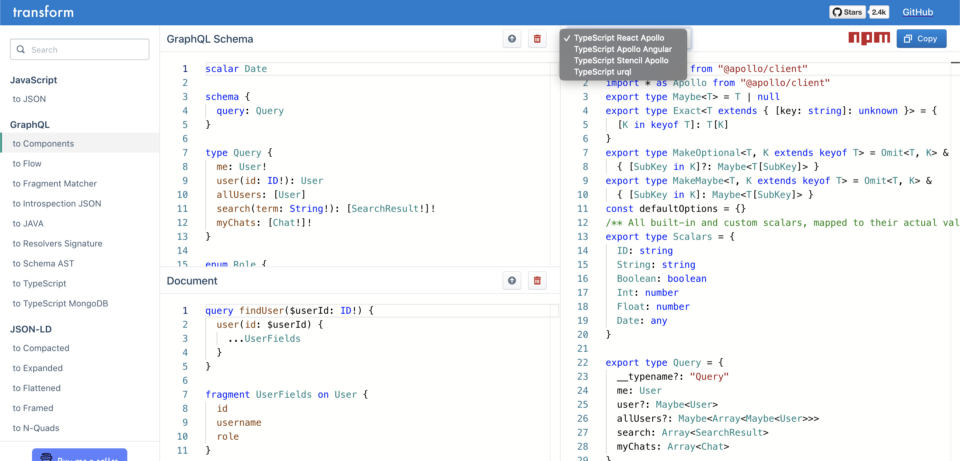The image size is (960, 461).
Task: Clear the GraphQL Schema editor with trash icon
Action: pos(537,39)
